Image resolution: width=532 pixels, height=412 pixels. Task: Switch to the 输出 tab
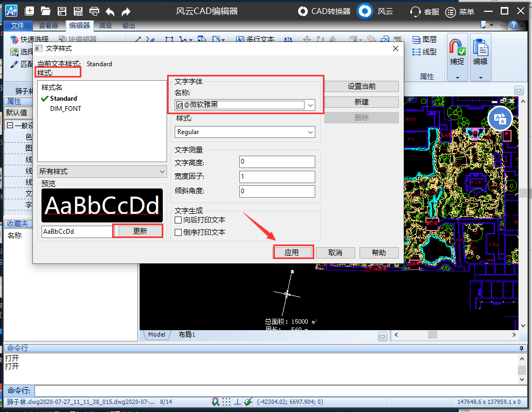(x=129, y=25)
